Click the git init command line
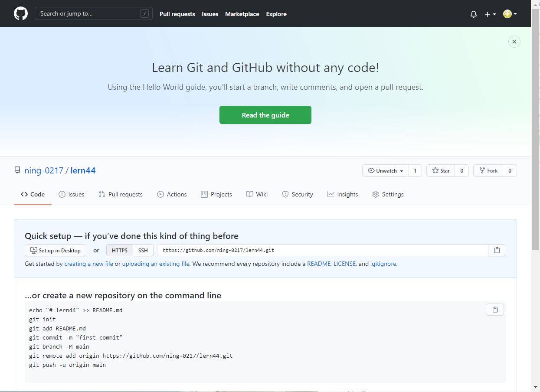This screenshot has height=392, width=540. point(43,319)
